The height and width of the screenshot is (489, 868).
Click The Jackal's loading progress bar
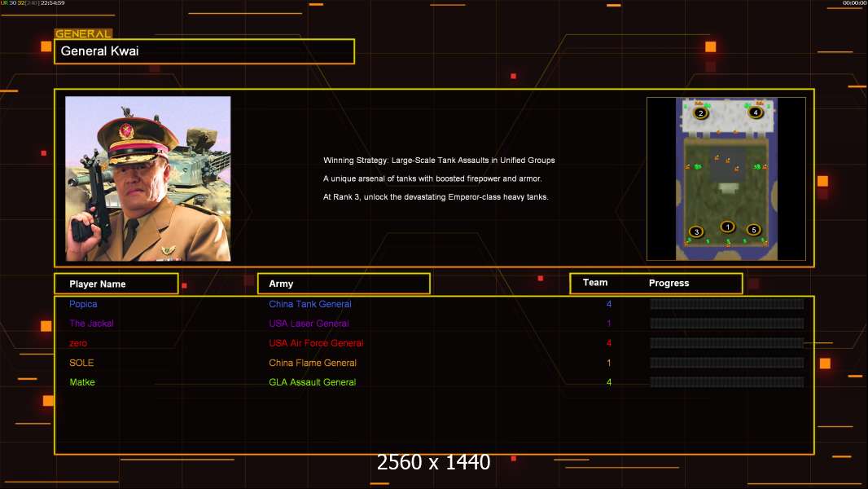[727, 324]
